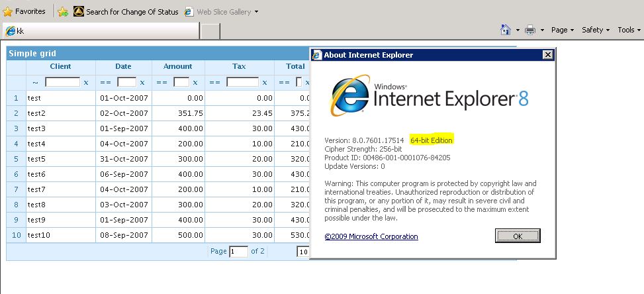Screen dimensions: 644x294
Task: Click the Internet Explorer 8 logo
Action: 429,95
